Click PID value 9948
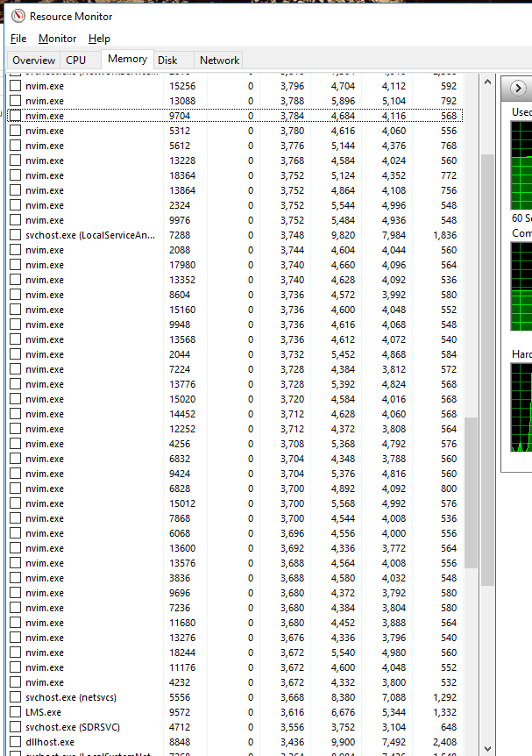The height and width of the screenshot is (756, 532). (180, 325)
